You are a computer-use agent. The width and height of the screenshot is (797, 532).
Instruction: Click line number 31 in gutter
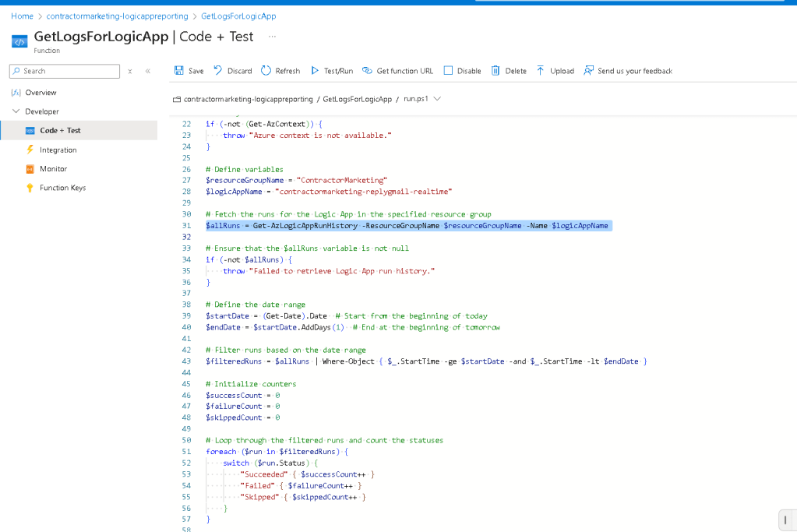(x=186, y=226)
